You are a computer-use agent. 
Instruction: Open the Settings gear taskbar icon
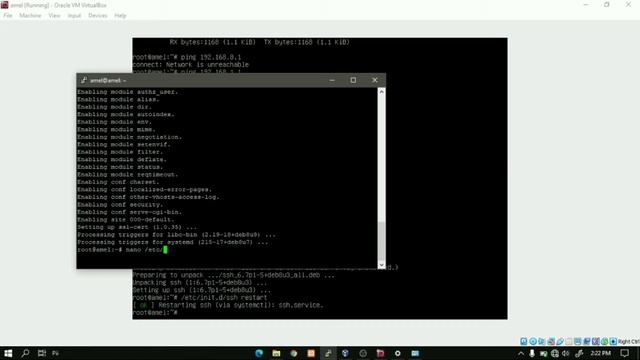point(398,353)
